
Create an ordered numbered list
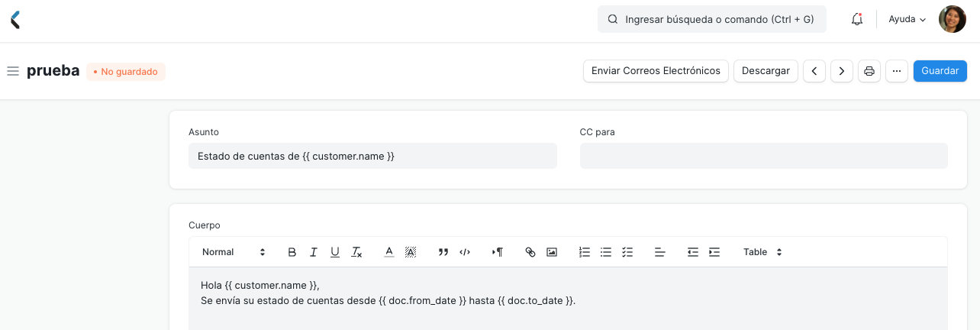pos(585,252)
